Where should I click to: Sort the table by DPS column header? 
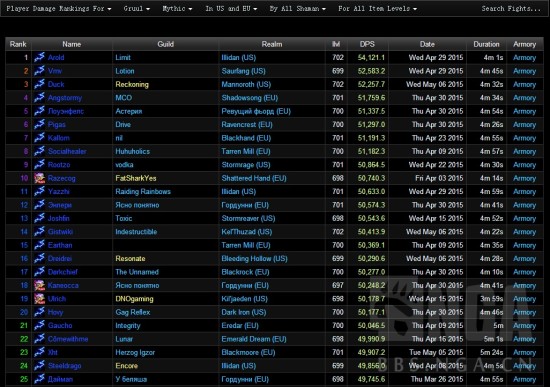click(x=367, y=44)
